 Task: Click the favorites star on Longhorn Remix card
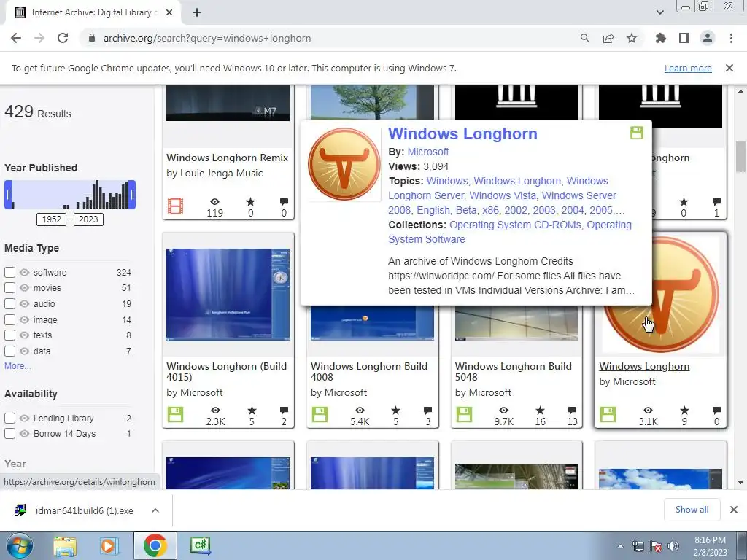(251, 202)
